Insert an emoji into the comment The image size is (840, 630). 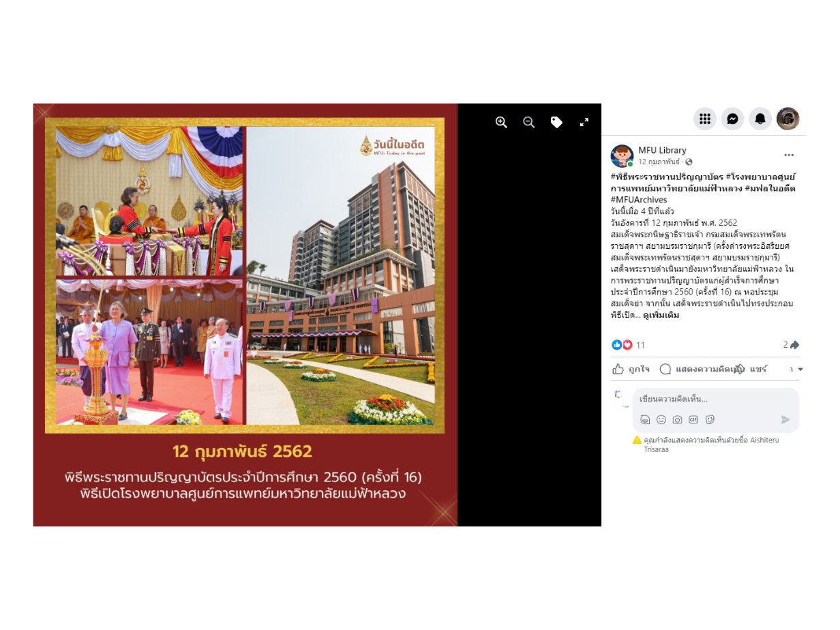pyautogui.click(x=661, y=419)
